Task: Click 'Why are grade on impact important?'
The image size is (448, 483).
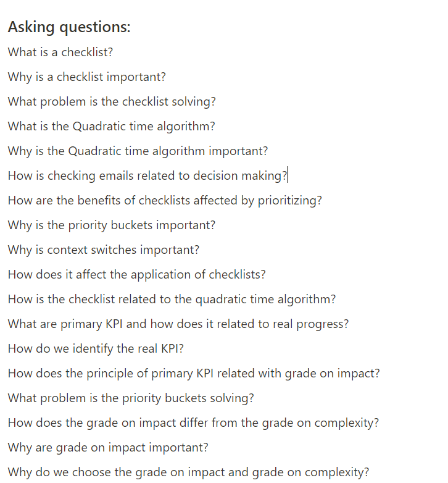Action: coord(108,448)
